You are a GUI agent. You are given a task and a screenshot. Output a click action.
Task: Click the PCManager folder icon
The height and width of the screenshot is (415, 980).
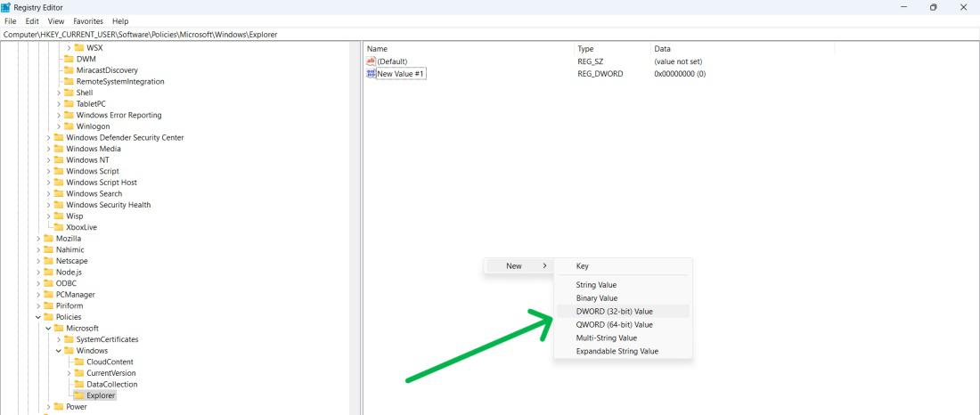point(49,295)
